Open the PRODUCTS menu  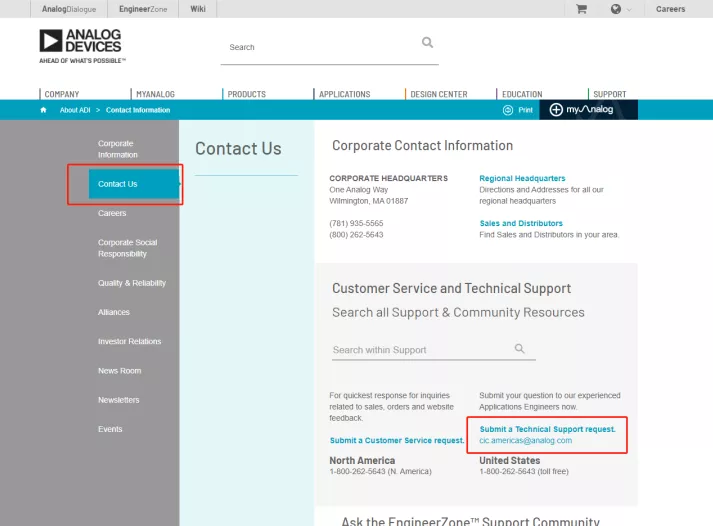point(246,94)
